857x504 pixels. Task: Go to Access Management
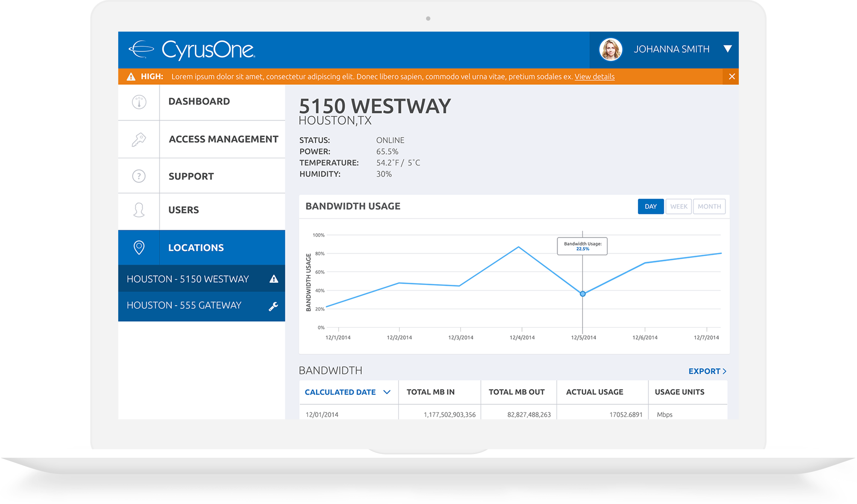point(224,139)
